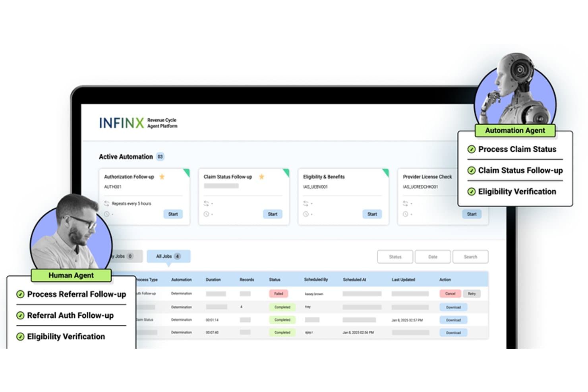Click the Search field above jobs table
The height and width of the screenshot is (392, 588).
coord(470,257)
